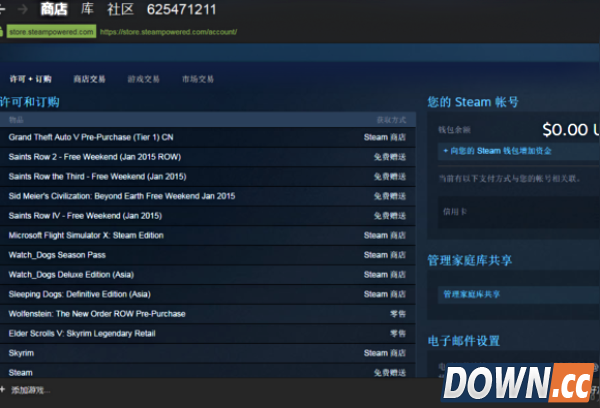Click the 获取方式 column header
The width and height of the screenshot is (600, 408).
pyautogui.click(x=391, y=120)
